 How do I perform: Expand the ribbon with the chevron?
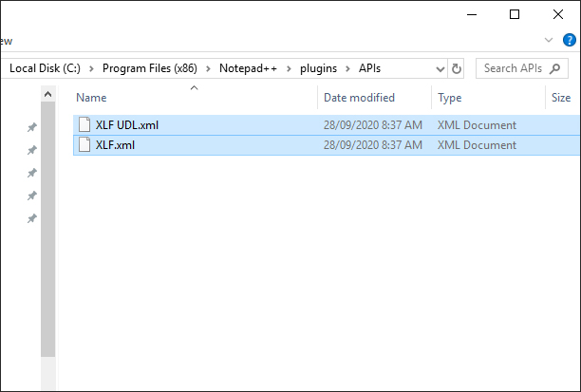click(549, 40)
